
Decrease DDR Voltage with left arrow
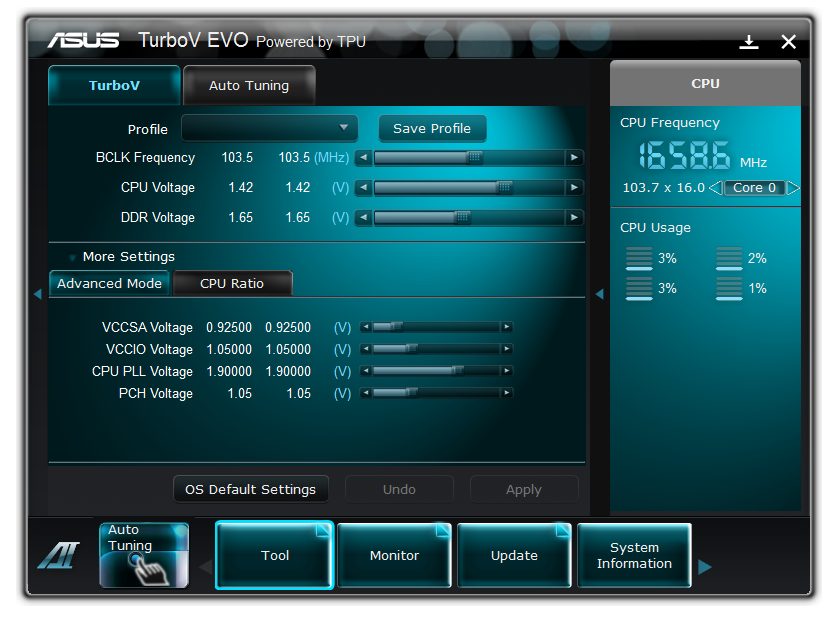pos(363,217)
